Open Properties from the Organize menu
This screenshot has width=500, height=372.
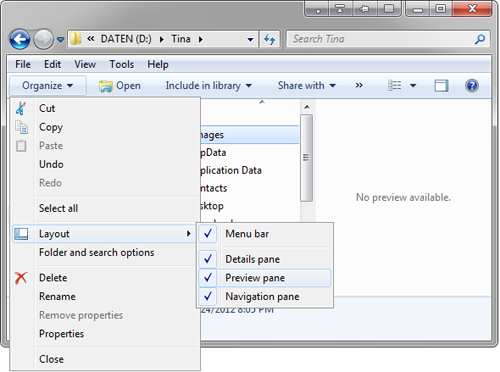click(x=106, y=334)
